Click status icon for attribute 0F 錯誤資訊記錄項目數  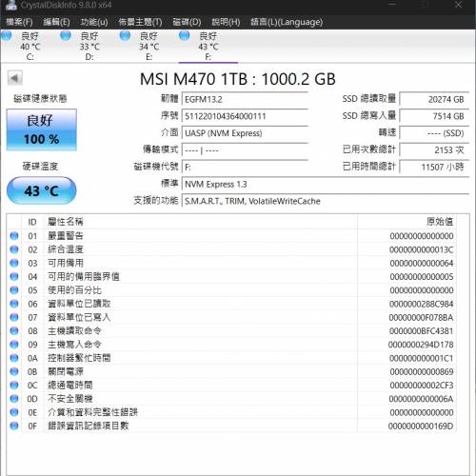point(14,426)
